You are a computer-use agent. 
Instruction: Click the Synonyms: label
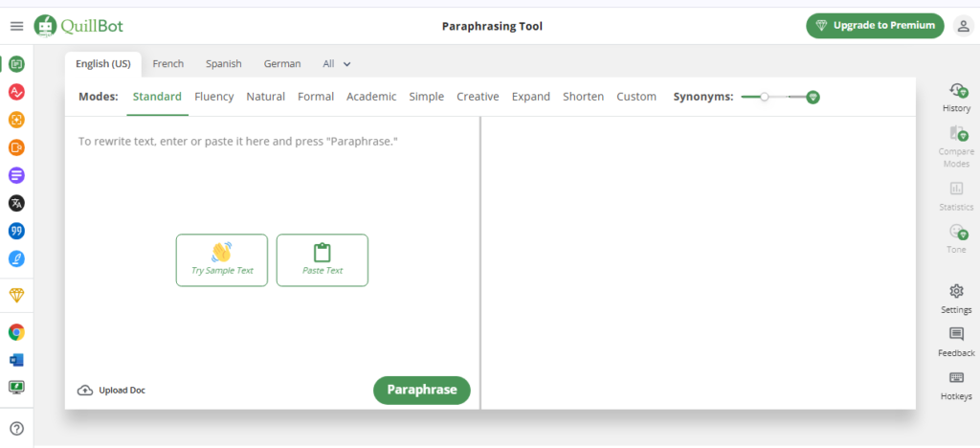click(x=703, y=97)
